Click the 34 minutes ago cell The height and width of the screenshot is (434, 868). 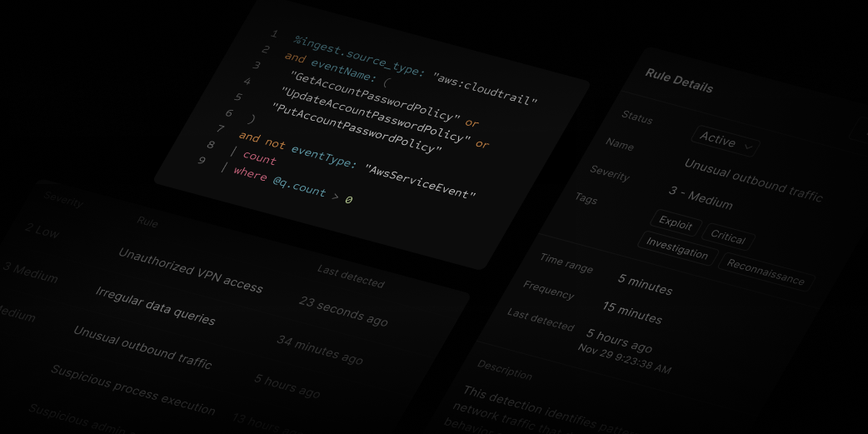point(319,350)
